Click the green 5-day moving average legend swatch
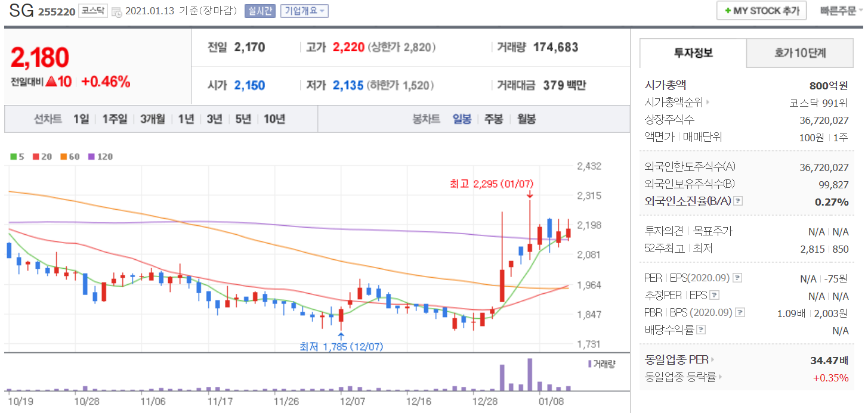The image size is (868, 413). tap(14, 157)
